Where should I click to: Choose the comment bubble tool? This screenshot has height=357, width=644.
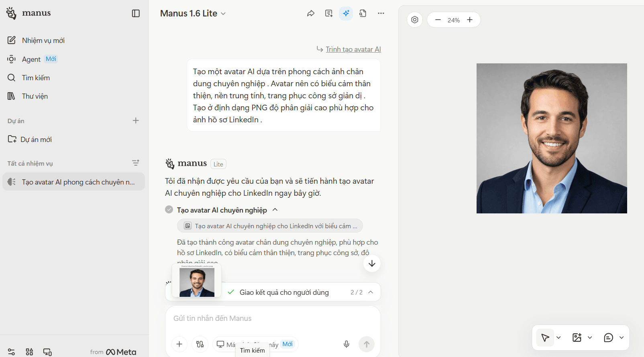tap(609, 338)
